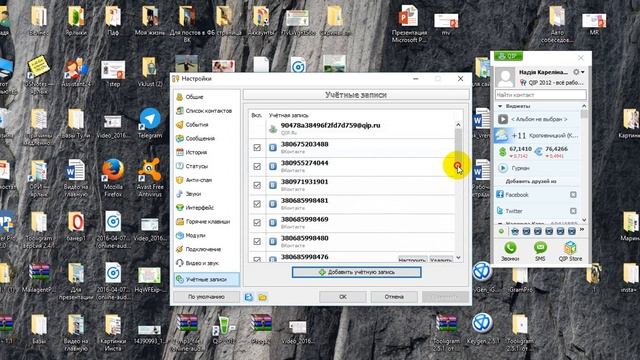Open the Горячие клавиши settings section
This screenshot has width=640, height=360.
tap(207, 222)
